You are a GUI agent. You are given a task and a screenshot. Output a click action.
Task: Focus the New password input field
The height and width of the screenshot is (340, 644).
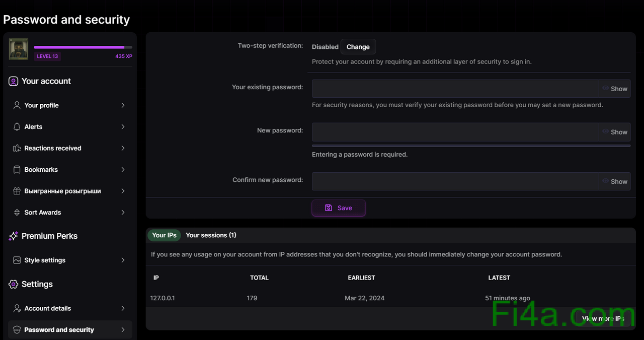(x=455, y=132)
